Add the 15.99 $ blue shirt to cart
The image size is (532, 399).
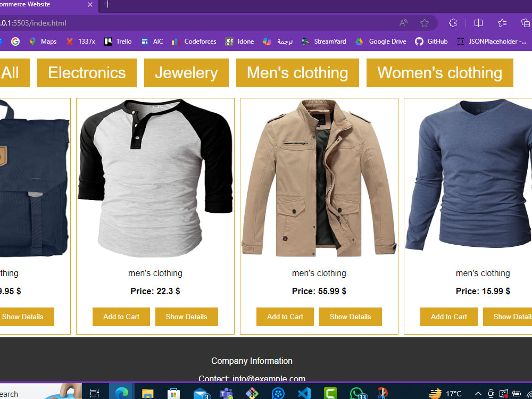pyautogui.click(x=449, y=317)
